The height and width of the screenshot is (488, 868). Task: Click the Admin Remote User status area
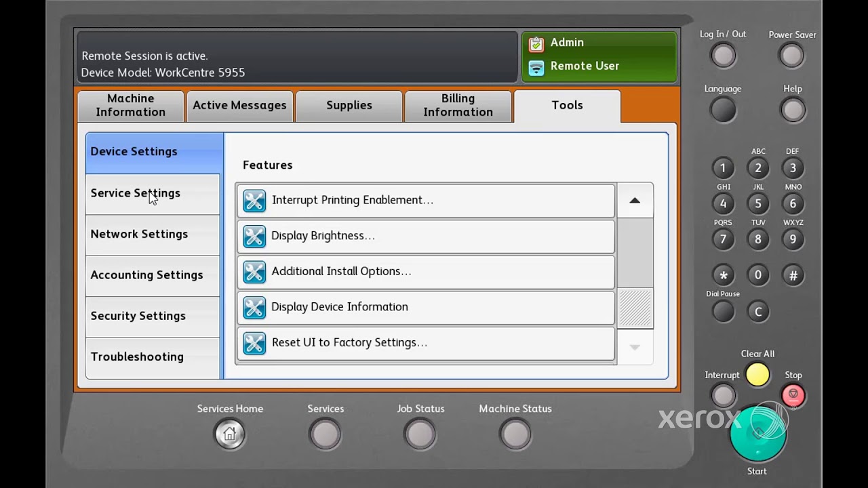[x=599, y=57]
